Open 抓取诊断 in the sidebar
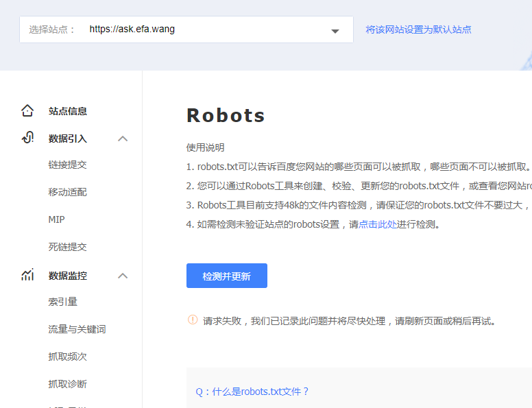The image size is (532, 408). click(x=67, y=384)
